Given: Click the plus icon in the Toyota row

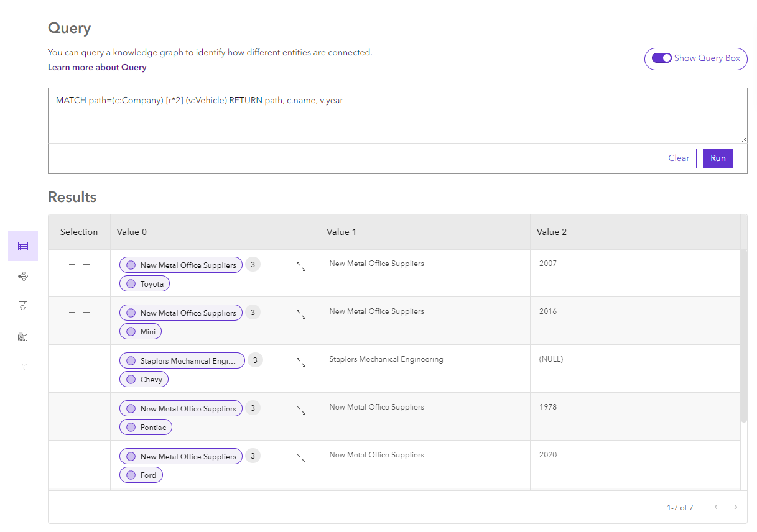Looking at the screenshot, I should click(x=72, y=264).
